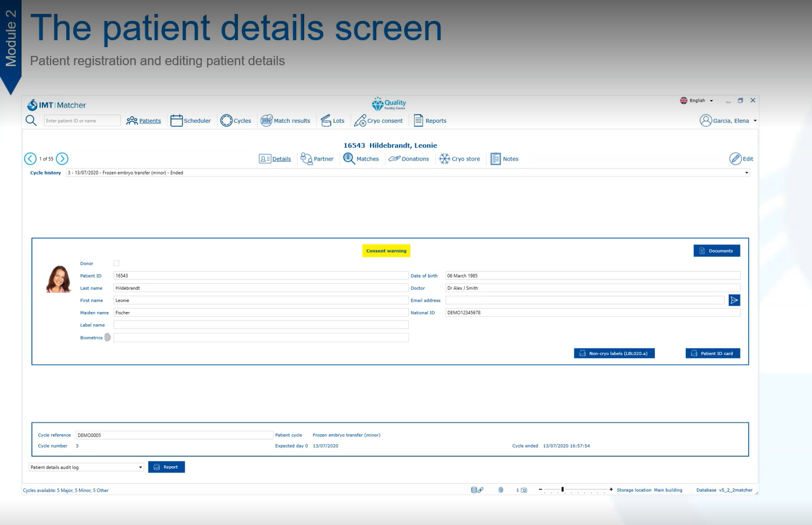Expand the Cycle history dropdown
The image size is (812, 525).
pos(746,173)
